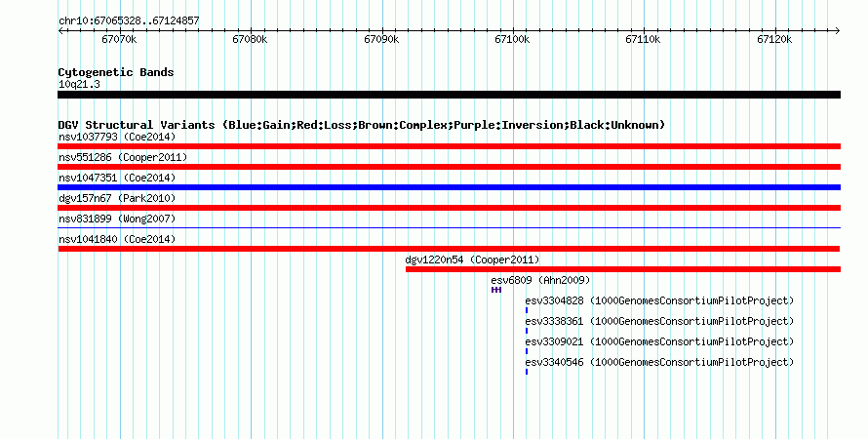Open the nsv551286 (Cooper2011) variant label
868x439 pixels.
pyautogui.click(x=123, y=157)
